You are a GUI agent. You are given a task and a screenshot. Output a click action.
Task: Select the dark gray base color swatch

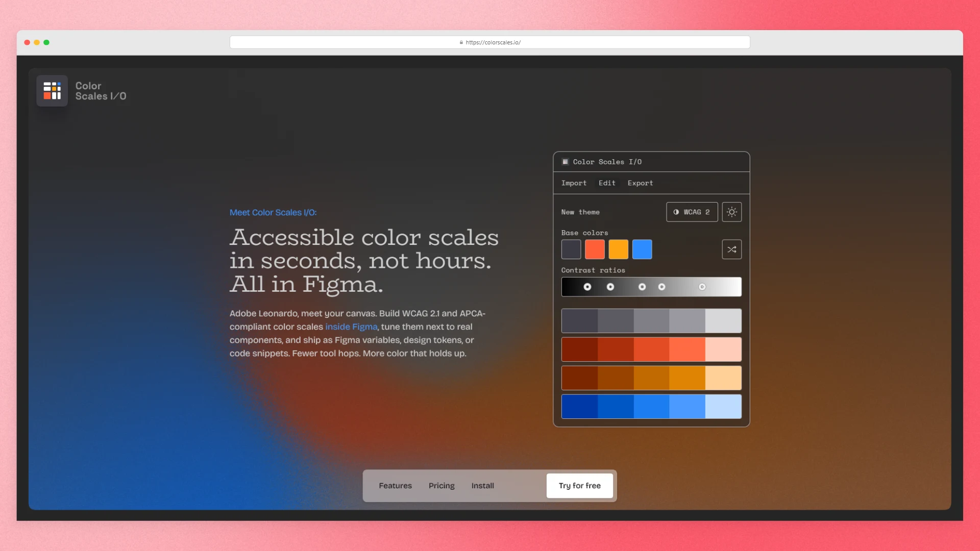click(x=571, y=249)
